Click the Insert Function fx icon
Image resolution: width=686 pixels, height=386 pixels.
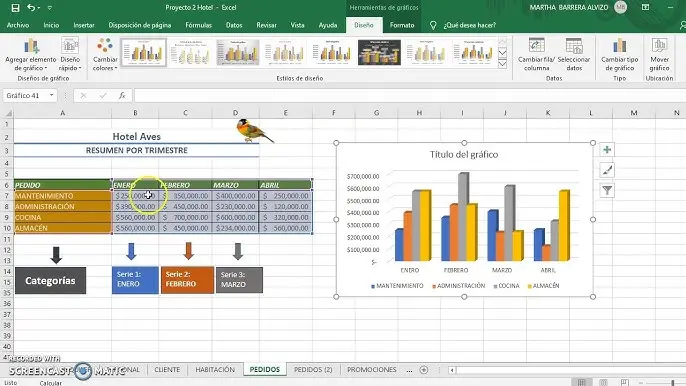pyautogui.click(x=122, y=95)
